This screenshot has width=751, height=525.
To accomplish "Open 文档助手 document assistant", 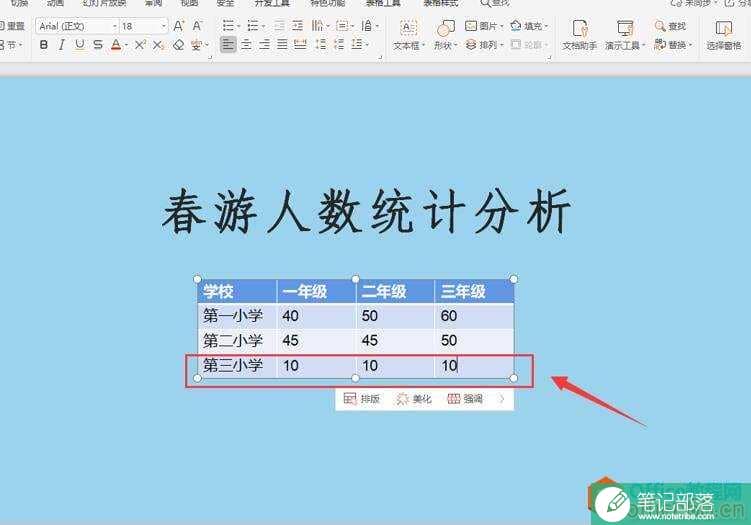I will tap(580, 34).
